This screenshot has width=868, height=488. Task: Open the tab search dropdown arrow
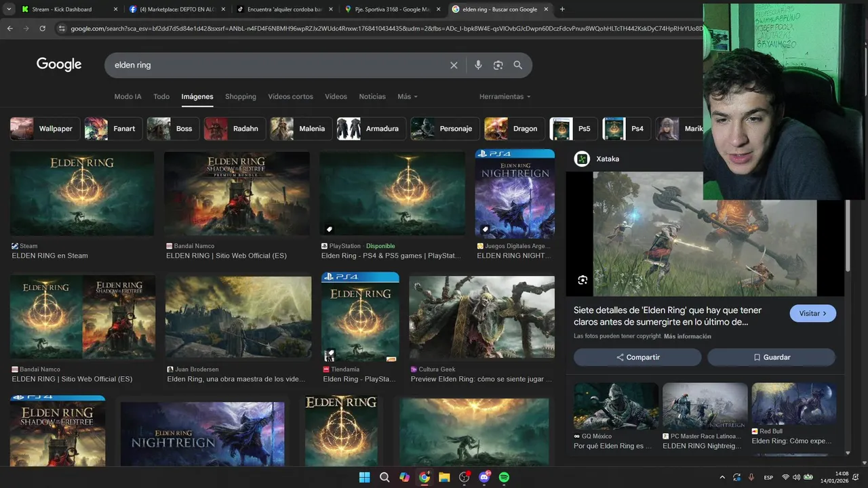pos(8,9)
